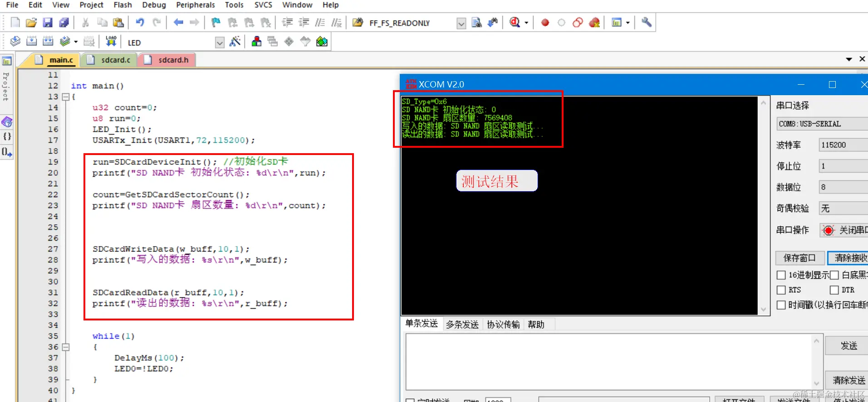Open the LED target selection dropdown
This screenshot has height=402, width=868.
[220, 43]
